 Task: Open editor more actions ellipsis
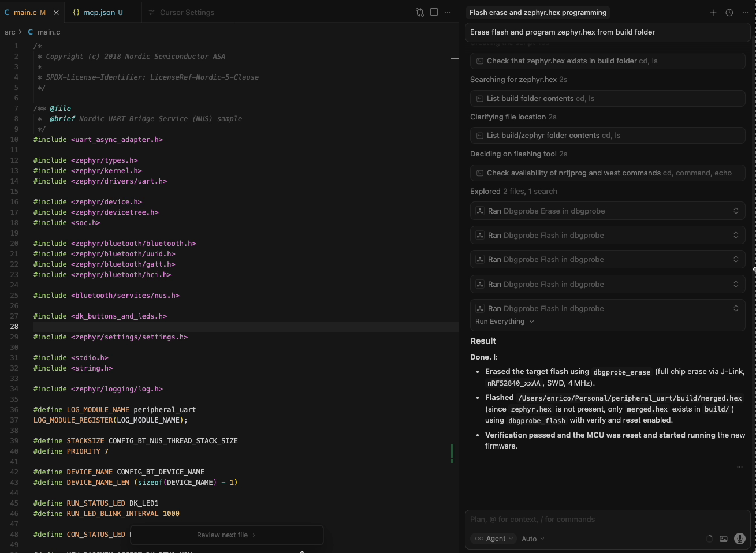click(448, 12)
